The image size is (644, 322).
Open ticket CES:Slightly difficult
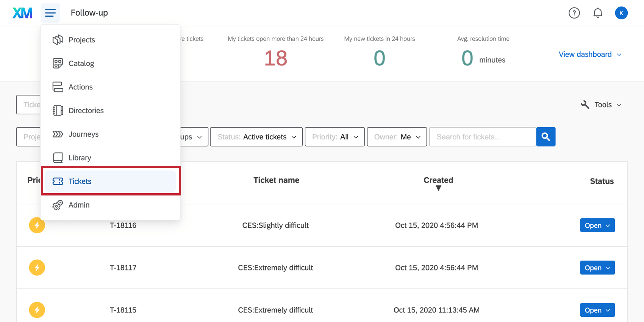[x=275, y=225]
